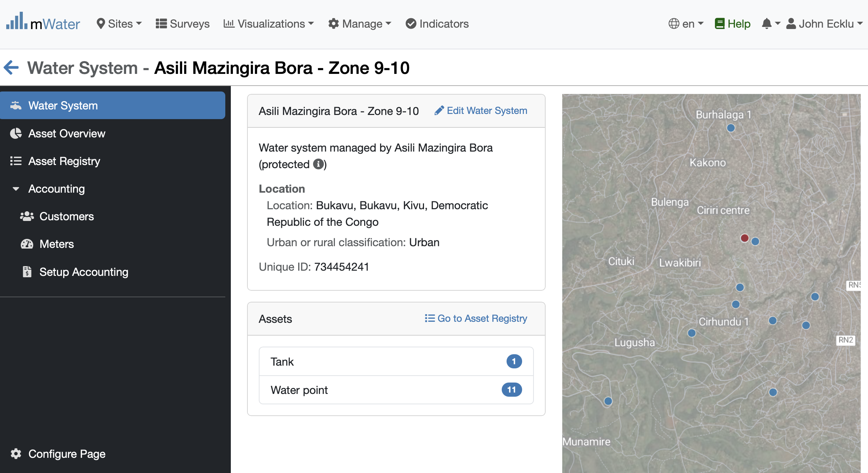Collapse the Accounting section
The height and width of the screenshot is (473, 868).
click(x=16, y=189)
